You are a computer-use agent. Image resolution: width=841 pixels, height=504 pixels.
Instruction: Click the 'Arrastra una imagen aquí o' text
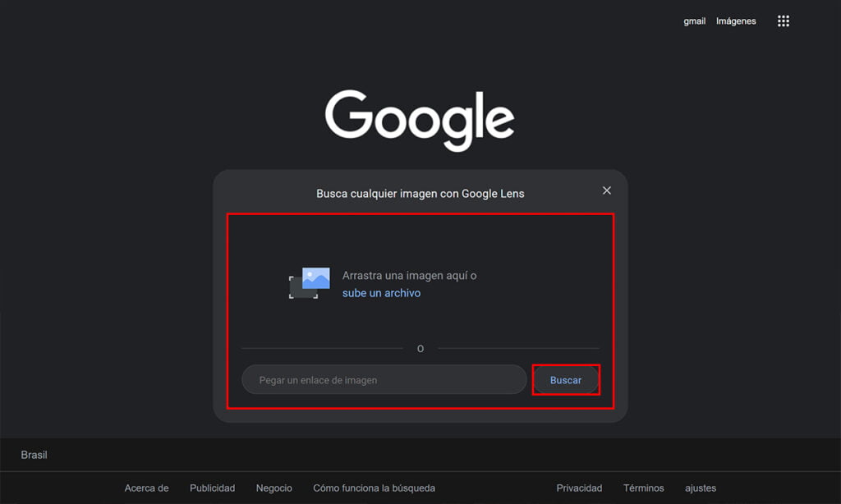click(x=409, y=276)
